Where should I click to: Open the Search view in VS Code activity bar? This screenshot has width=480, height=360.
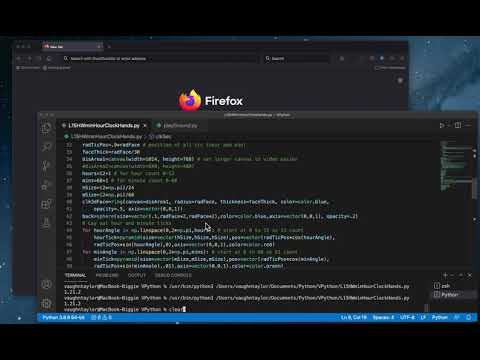coord(47,147)
